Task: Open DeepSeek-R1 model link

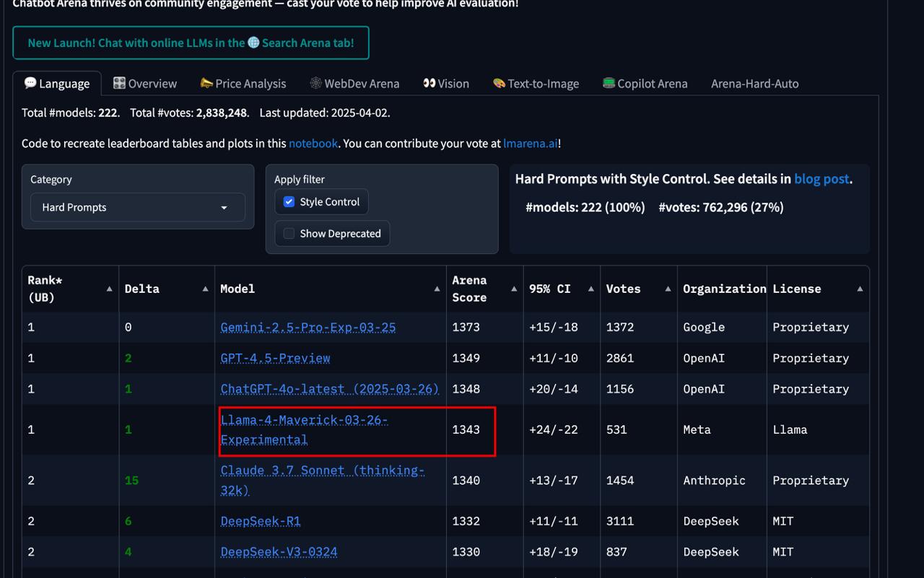Action: [x=261, y=521]
